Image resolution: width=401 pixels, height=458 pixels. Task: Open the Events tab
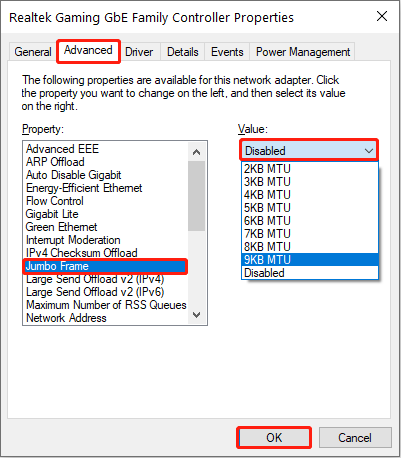[x=227, y=52]
